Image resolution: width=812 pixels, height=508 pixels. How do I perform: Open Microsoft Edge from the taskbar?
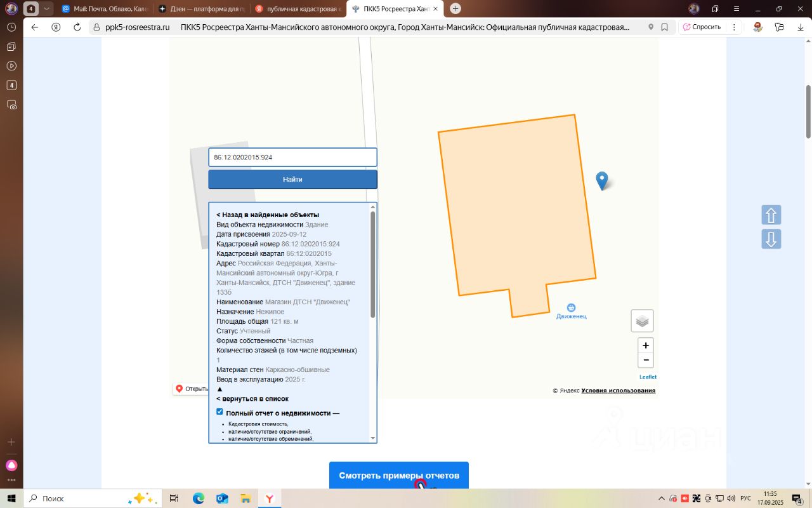click(199, 498)
